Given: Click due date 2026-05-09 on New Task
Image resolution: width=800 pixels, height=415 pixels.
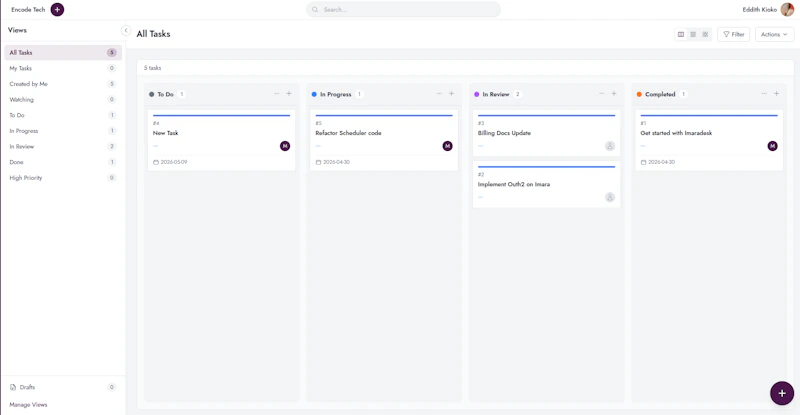Looking at the screenshot, I should click(170, 162).
